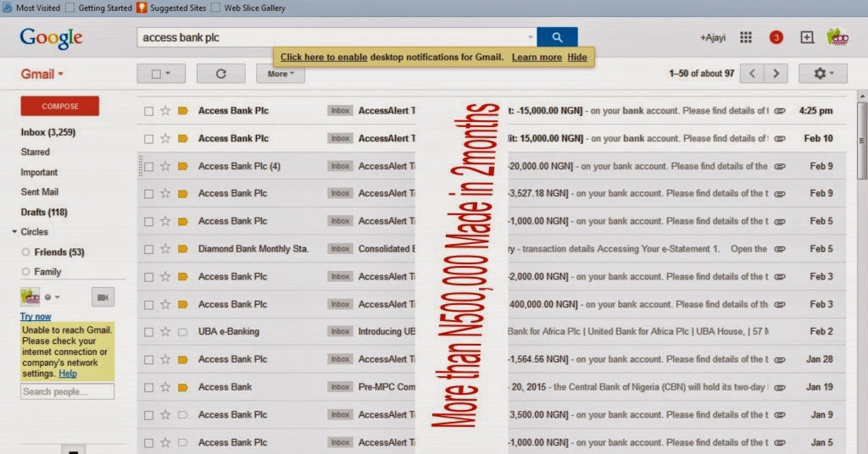The width and height of the screenshot is (868, 454).
Task: Click the blue search magnifier button
Action: (557, 37)
